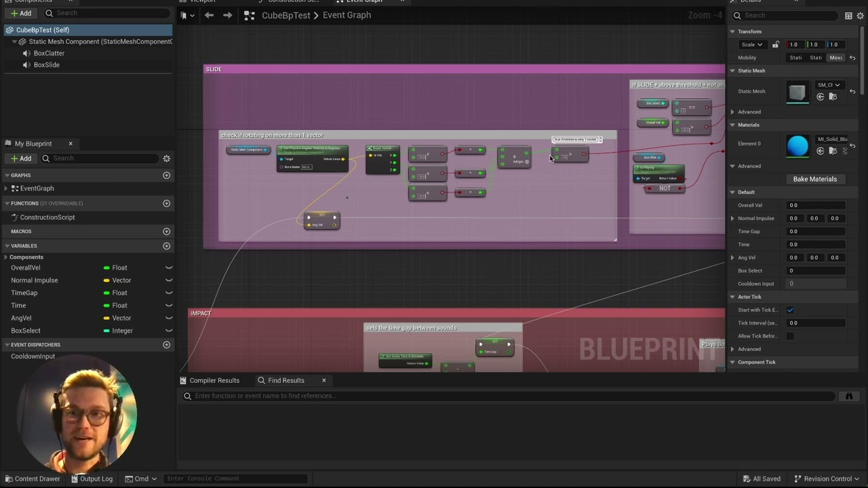
Task: Collapse the Actor Tick section
Action: click(x=732, y=297)
